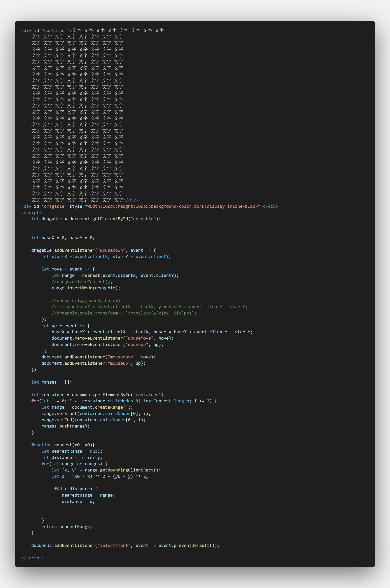Click the "mousedown" string literal

[111, 250]
